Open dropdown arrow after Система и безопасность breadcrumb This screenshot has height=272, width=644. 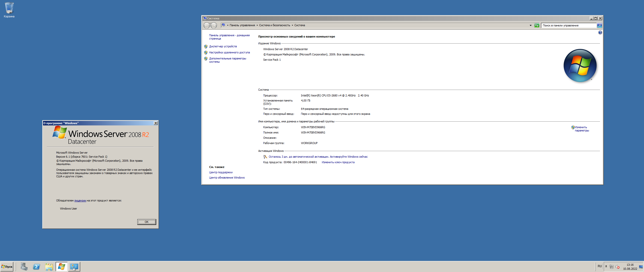[292, 25]
